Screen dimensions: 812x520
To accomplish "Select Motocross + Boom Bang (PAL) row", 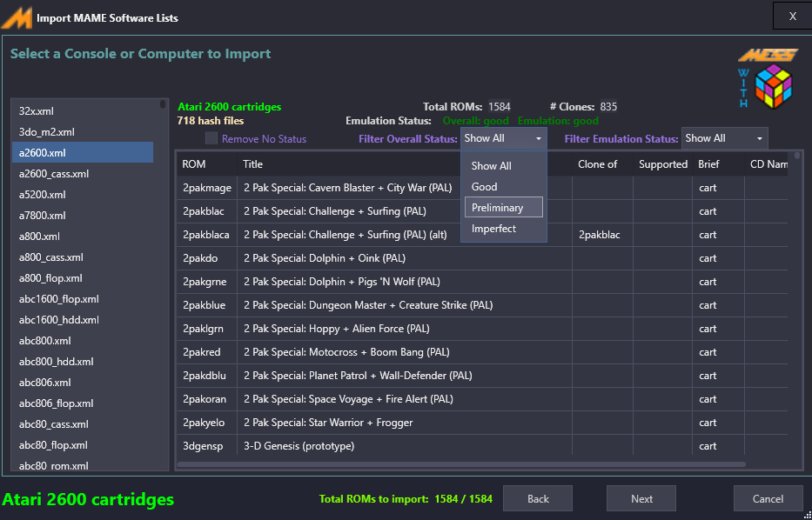I will [x=481, y=352].
